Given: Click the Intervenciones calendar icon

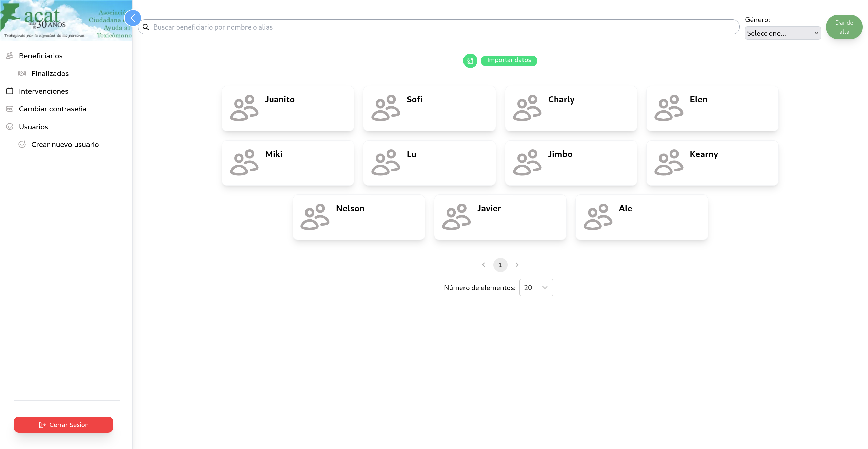Looking at the screenshot, I should pyautogui.click(x=10, y=91).
